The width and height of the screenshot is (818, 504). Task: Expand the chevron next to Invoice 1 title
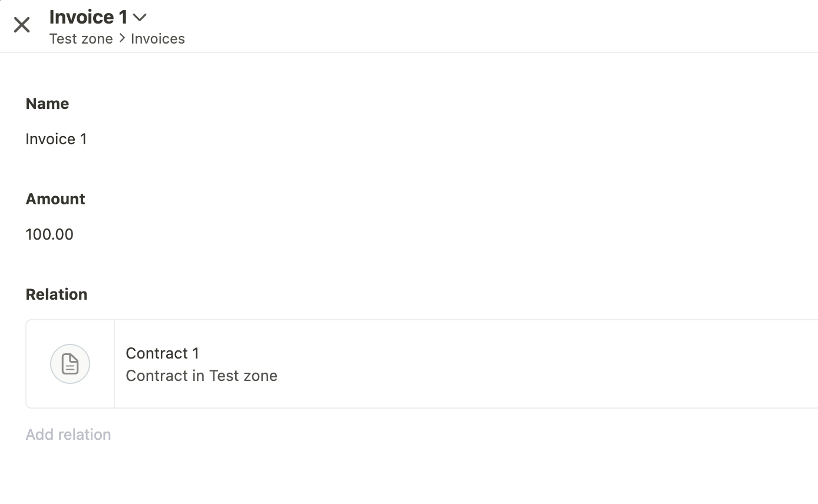[140, 18]
